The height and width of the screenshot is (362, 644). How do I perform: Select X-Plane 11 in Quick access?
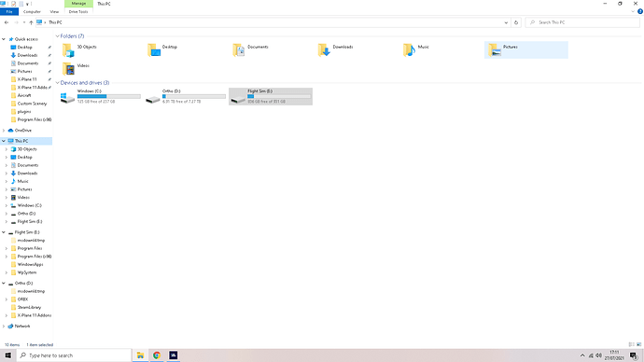[27, 79]
